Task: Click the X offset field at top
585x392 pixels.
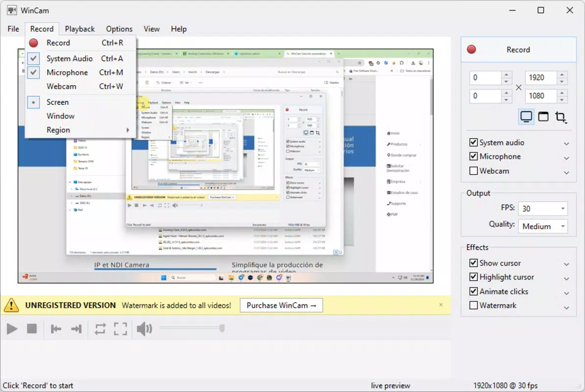Action: (x=485, y=77)
